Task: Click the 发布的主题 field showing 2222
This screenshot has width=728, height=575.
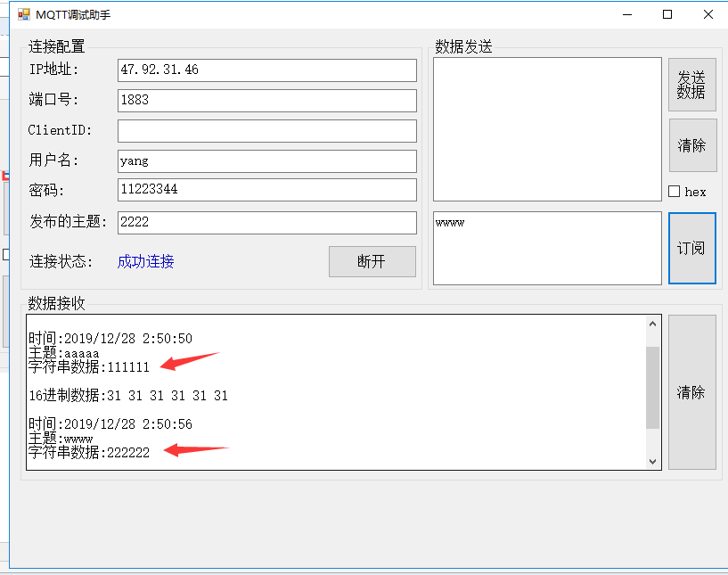Action: pyautogui.click(x=267, y=223)
